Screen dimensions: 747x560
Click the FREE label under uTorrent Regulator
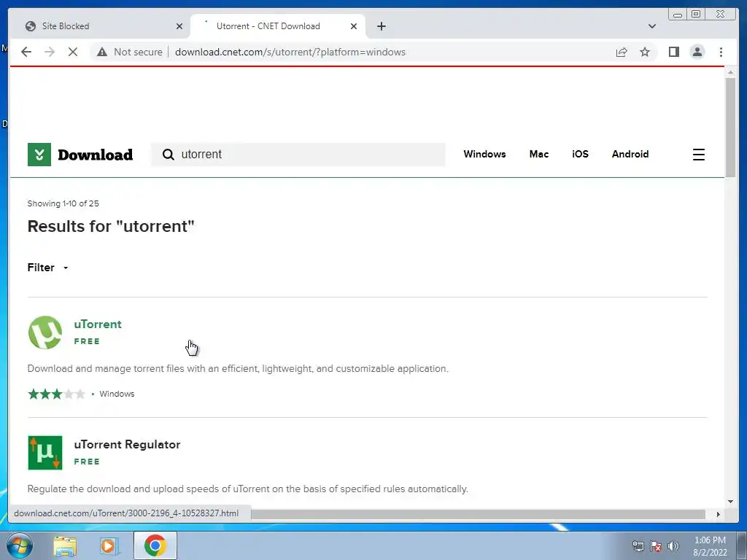click(x=87, y=462)
